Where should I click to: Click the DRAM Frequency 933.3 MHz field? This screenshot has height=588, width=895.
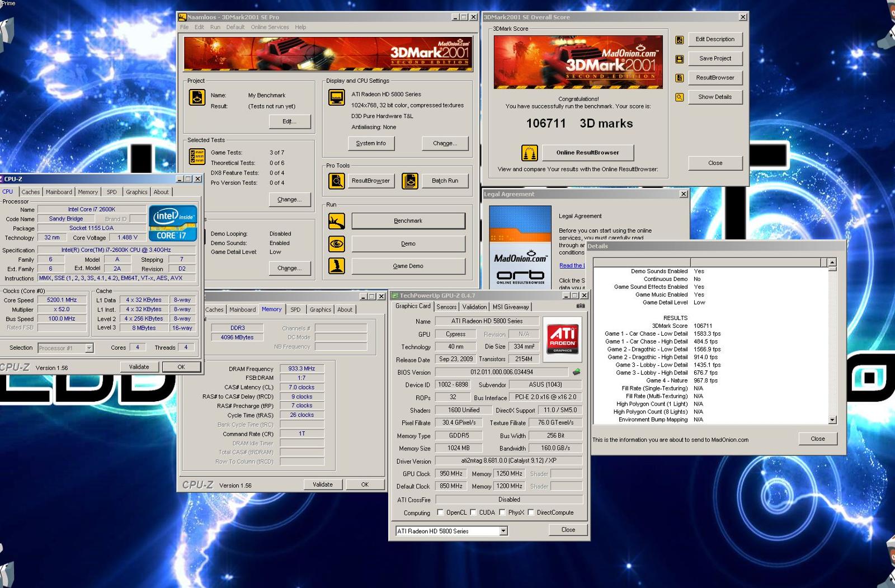pyautogui.click(x=302, y=369)
